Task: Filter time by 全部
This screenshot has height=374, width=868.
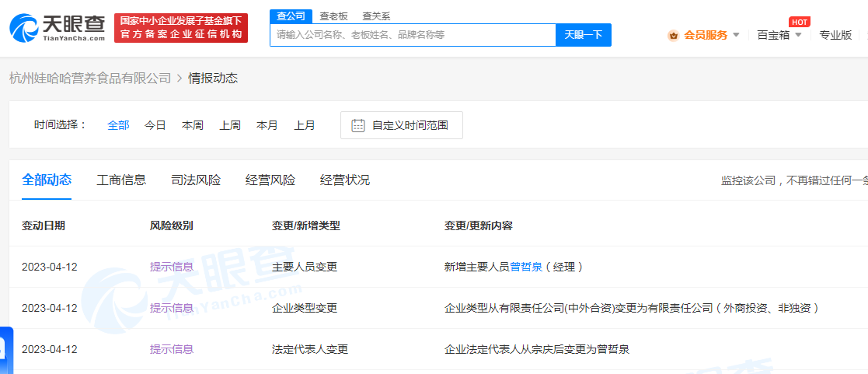Action: (118, 125)
